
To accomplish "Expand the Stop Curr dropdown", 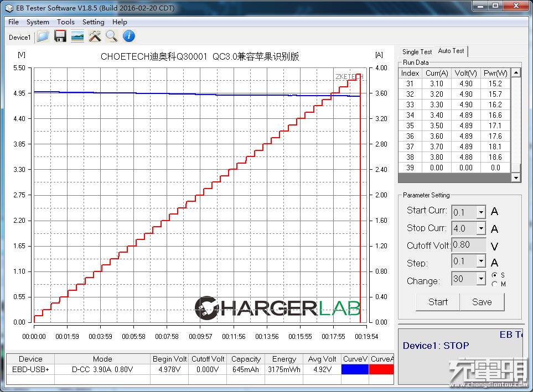I will pyautogui.click(x=481, y=228).
